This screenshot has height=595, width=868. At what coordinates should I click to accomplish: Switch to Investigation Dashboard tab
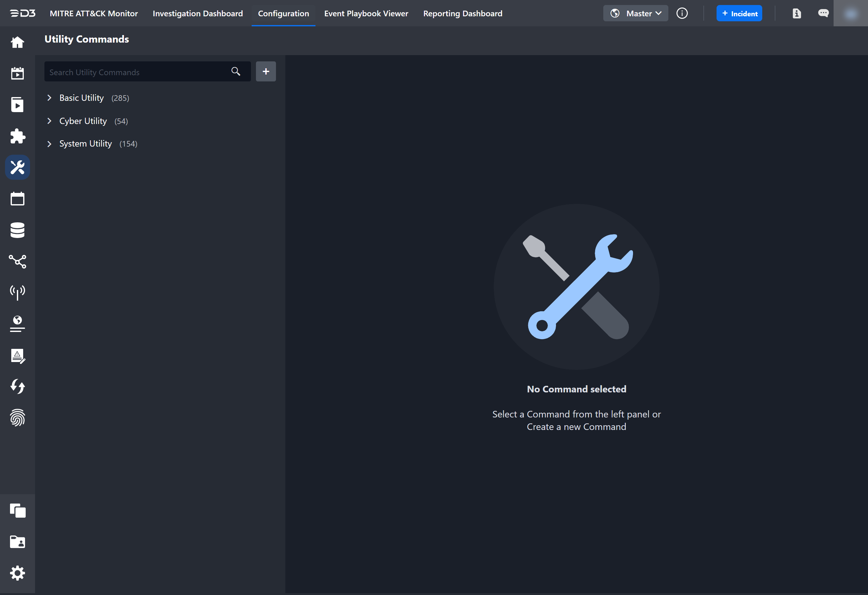(197, 13)
